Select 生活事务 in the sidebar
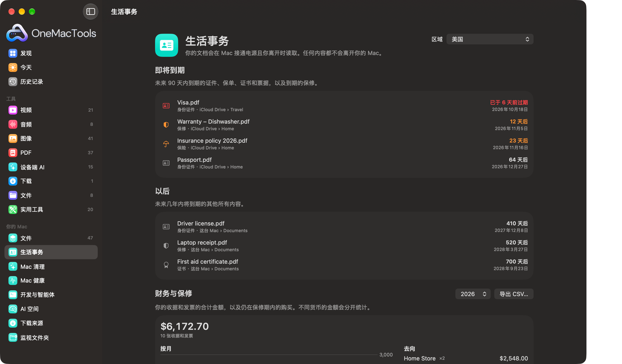This screenshot has height=364, width=622. 51,252
